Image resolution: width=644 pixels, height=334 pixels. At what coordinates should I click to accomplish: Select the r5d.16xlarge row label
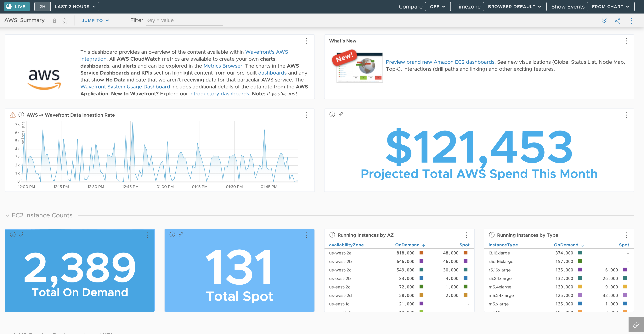pyautogui.click(x=501, y=262)
